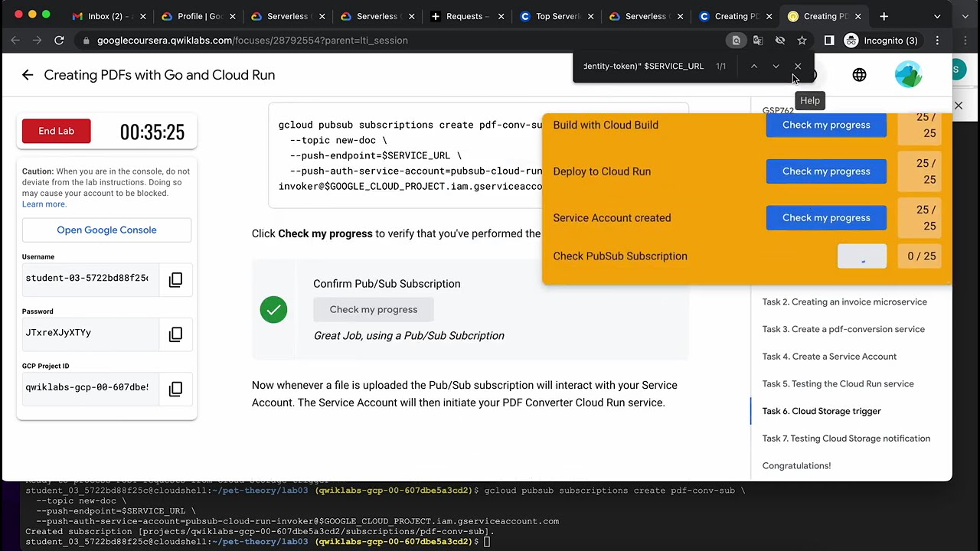
Task: Open the Chrome three-dot menu
Action: (937, 41)
